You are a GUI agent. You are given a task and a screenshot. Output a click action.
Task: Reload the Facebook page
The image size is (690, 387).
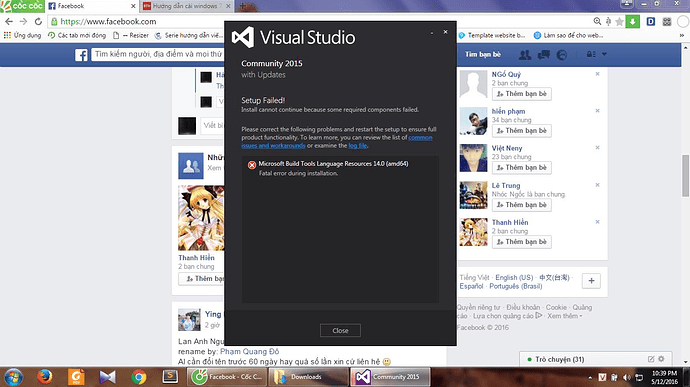(38, 21)
